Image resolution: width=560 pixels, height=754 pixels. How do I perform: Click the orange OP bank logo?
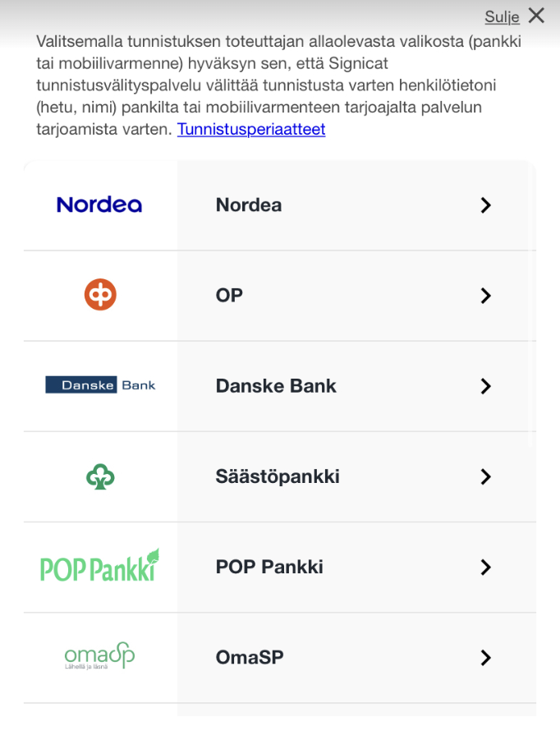click(100, 295)
